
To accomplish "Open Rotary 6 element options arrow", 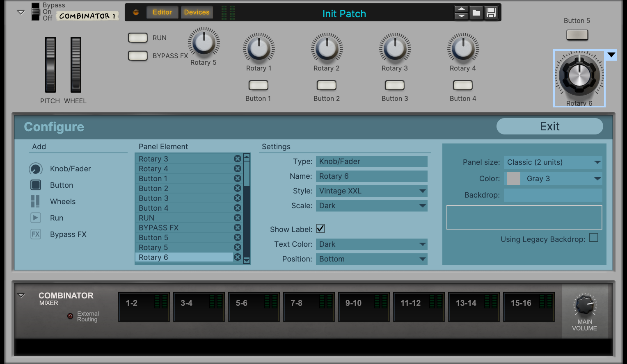I will tap(611, 55).
